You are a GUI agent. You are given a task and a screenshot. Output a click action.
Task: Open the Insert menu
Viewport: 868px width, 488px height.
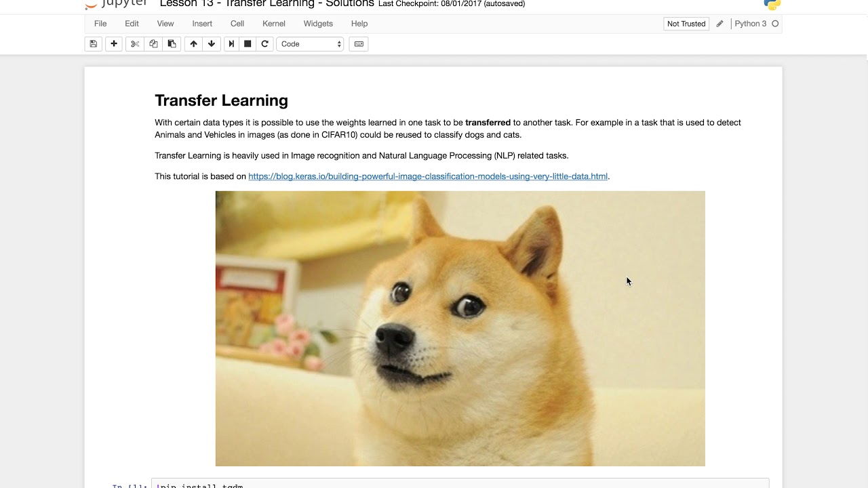point(202,24)
